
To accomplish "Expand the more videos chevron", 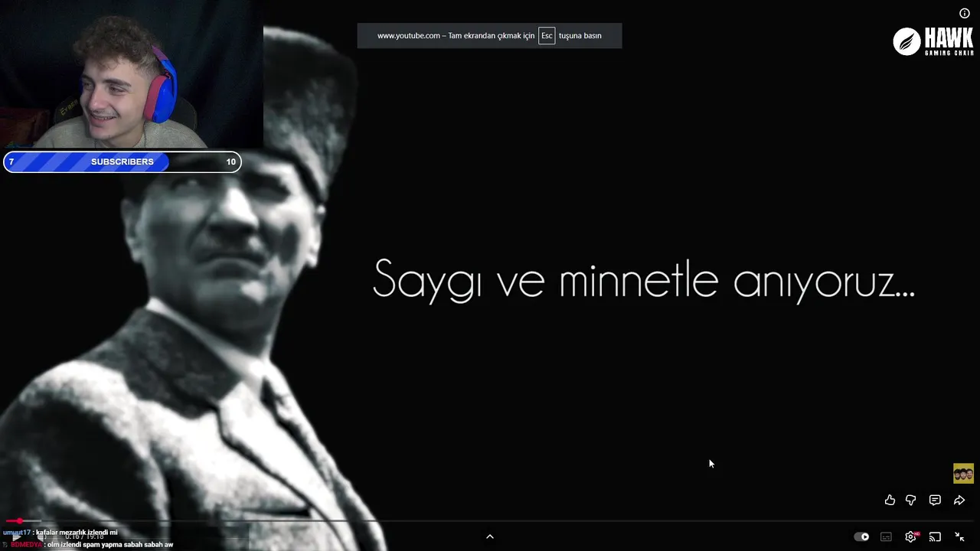I will [490, 536].
